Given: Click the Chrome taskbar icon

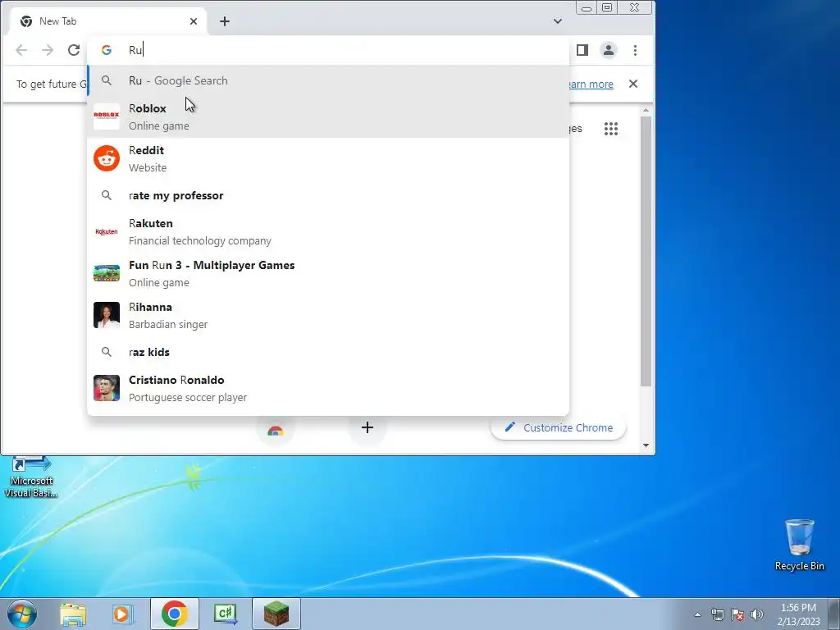Looking at the screenshot, I should (x=175, y=614).
